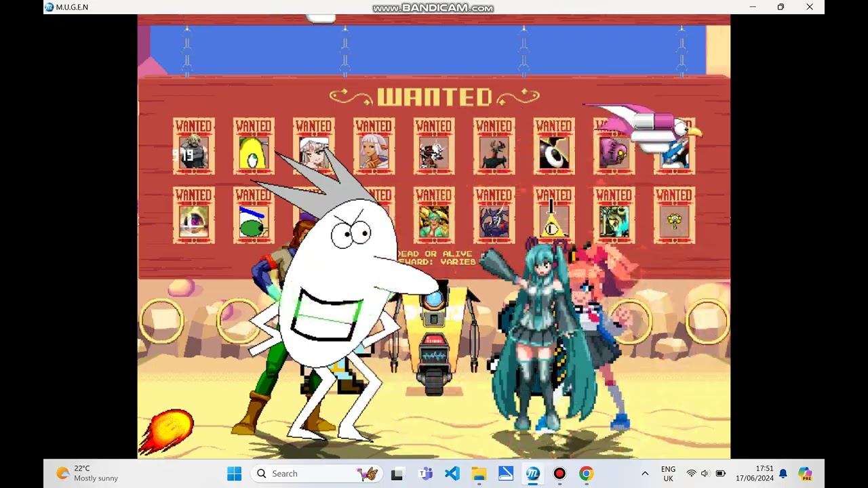
Task: Open File Explorer from the taskbar
Action: [x=479, y=474]
